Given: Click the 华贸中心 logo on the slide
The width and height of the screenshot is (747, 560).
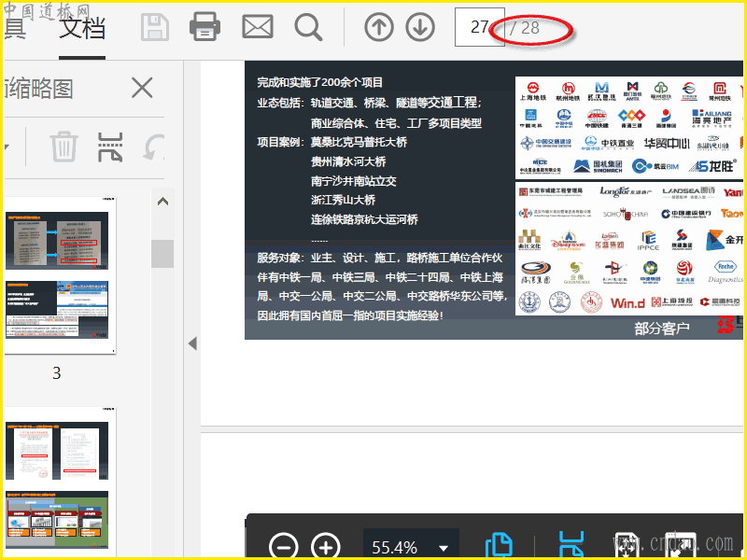Looking at the screenshot, I should point(667,144).
